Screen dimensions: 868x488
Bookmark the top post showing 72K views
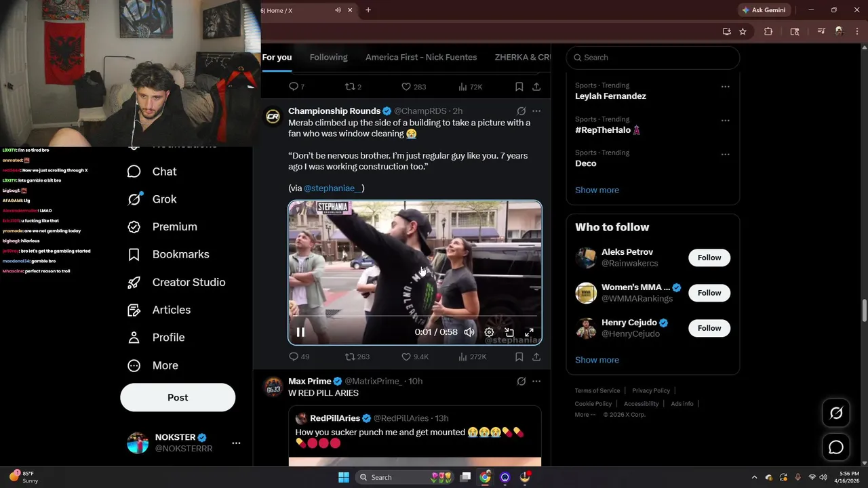(x=519, y=87)
